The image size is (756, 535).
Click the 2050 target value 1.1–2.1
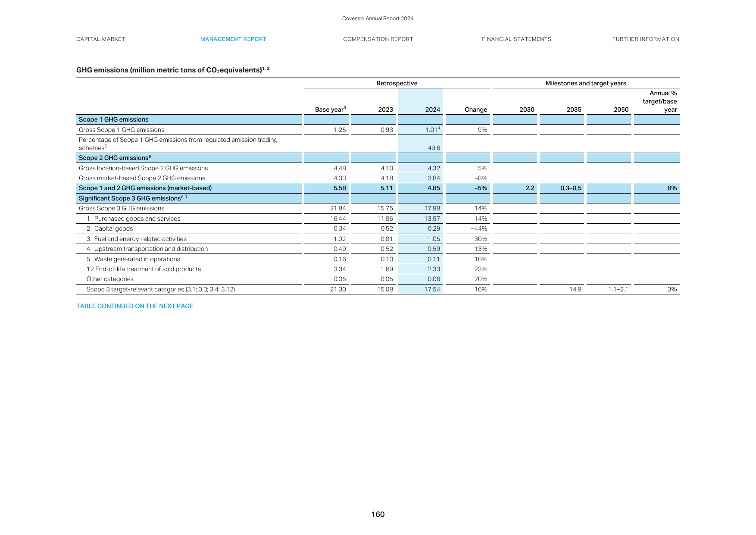618,289
